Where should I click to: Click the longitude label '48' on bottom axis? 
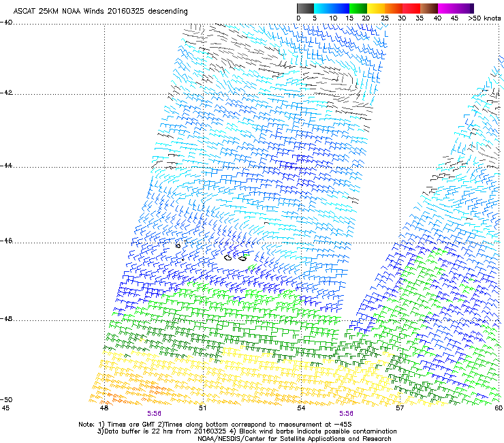pyautogui.click(x=104, y=408)
